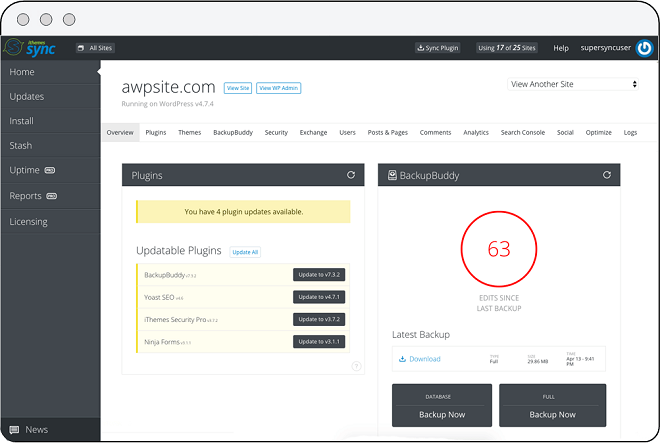Click the 63 edits since backup circle
Viewport: 660px width, 443px height.
pos(499,249)
